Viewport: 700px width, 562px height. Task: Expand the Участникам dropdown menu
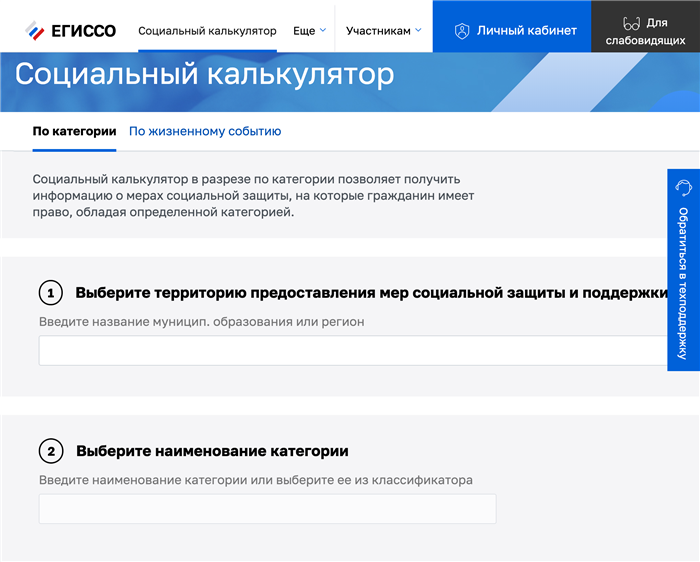click(383, 31)
